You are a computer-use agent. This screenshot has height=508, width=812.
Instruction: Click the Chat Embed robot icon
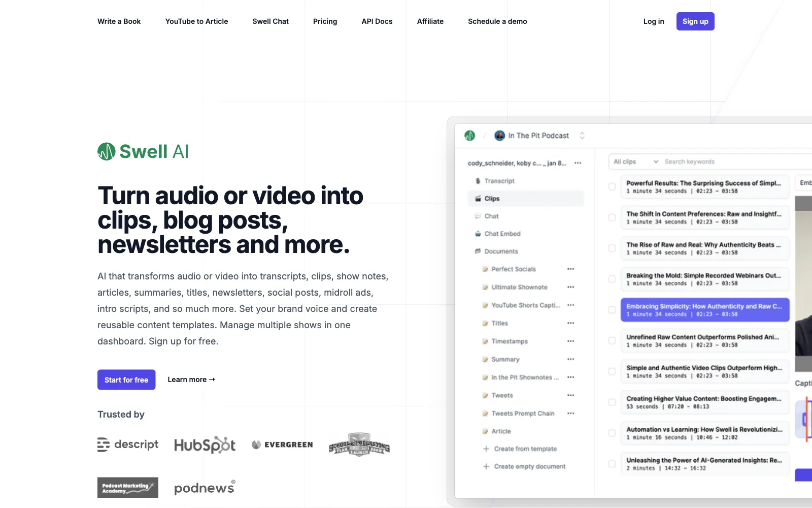pyautogui.click(x=478, y=234)
